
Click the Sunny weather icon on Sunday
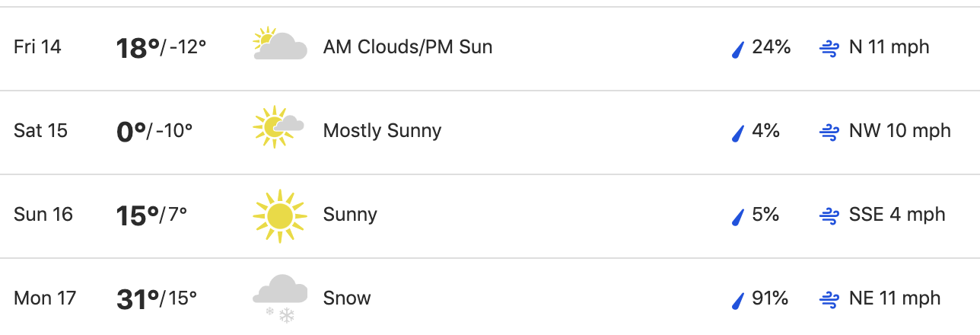[x=279, y=216]
